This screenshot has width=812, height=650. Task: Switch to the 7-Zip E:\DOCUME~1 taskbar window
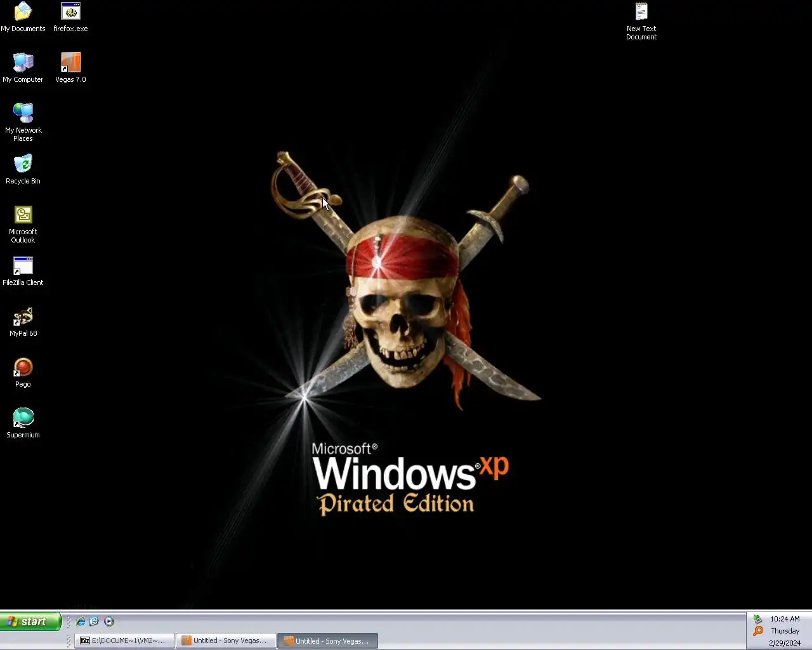(x=124, y=640)
